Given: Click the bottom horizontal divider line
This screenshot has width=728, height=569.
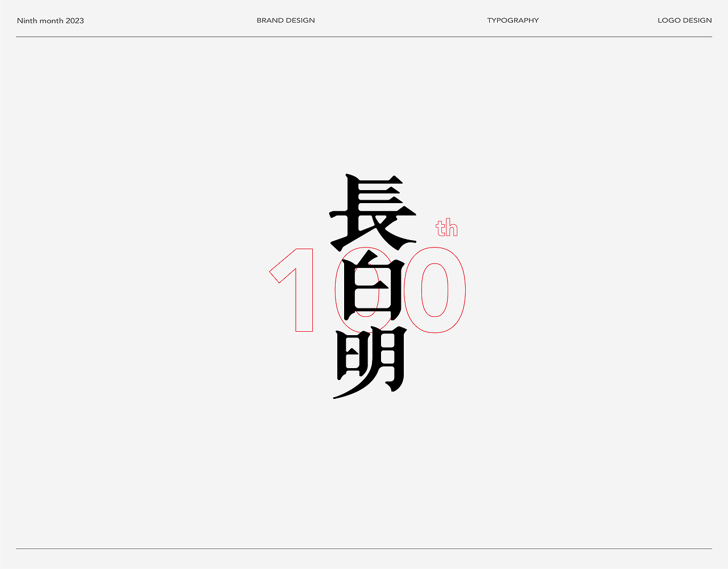Looking at the screenshot, I should [364, 549].
